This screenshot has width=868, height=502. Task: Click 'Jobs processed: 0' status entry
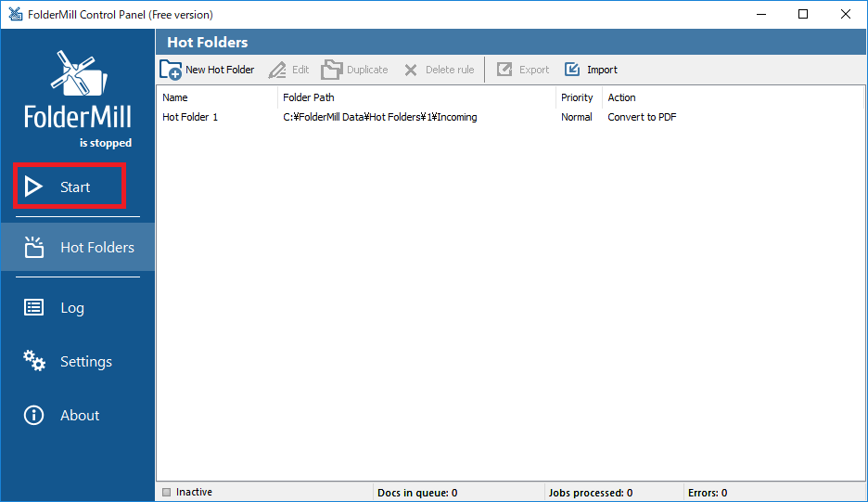point(591,493)
